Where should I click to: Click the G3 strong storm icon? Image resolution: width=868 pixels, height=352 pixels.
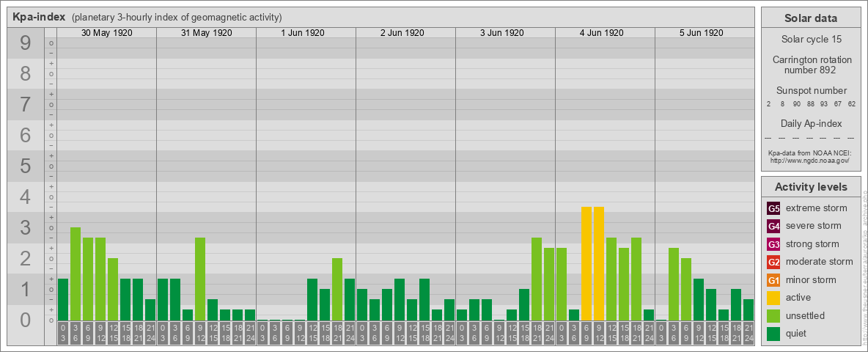[x=774, y=244]
